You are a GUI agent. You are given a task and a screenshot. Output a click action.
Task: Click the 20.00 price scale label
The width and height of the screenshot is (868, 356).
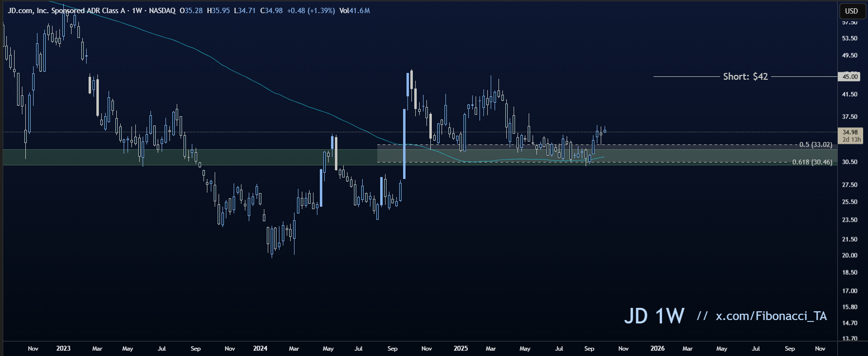click(850, 255)
